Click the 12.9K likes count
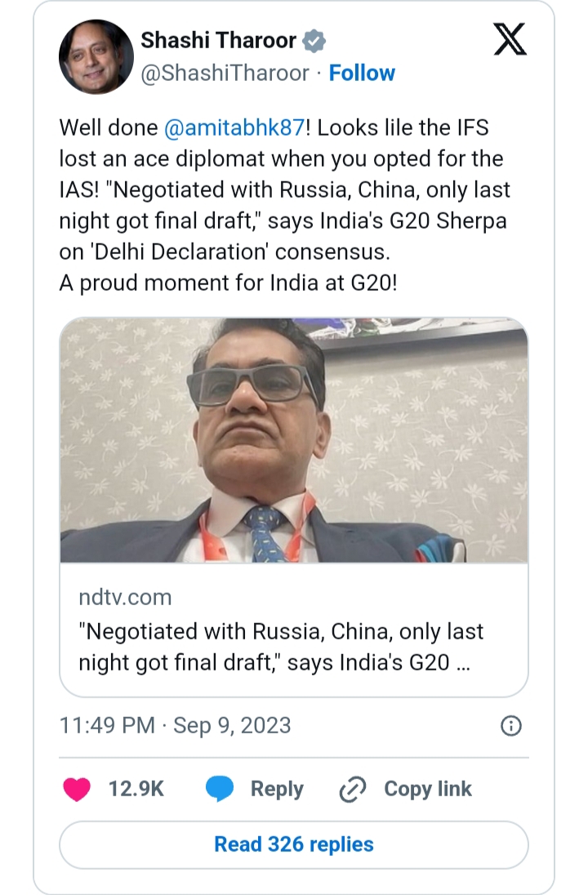The height and width of the screenshot is (895, 588). [136, 789]
